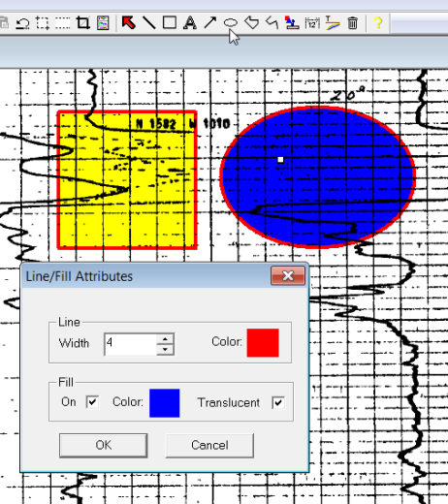Click the undo arrow icon
448x504 pixels.
pos(22,23)
